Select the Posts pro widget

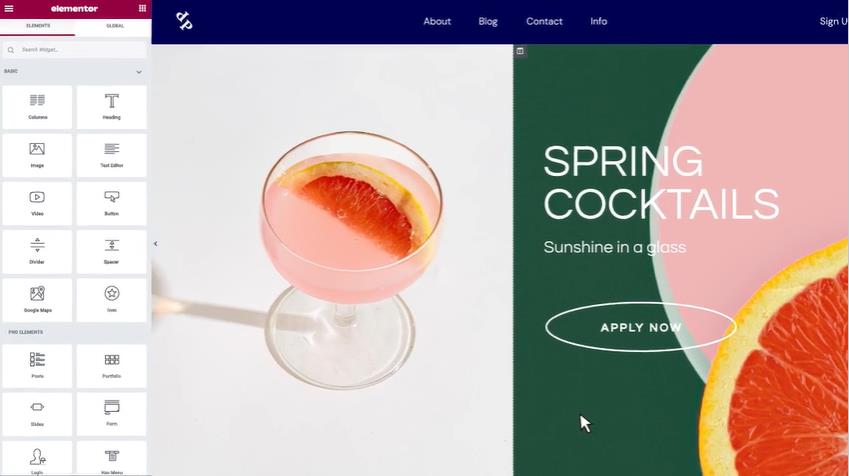[x=37, y=366]
